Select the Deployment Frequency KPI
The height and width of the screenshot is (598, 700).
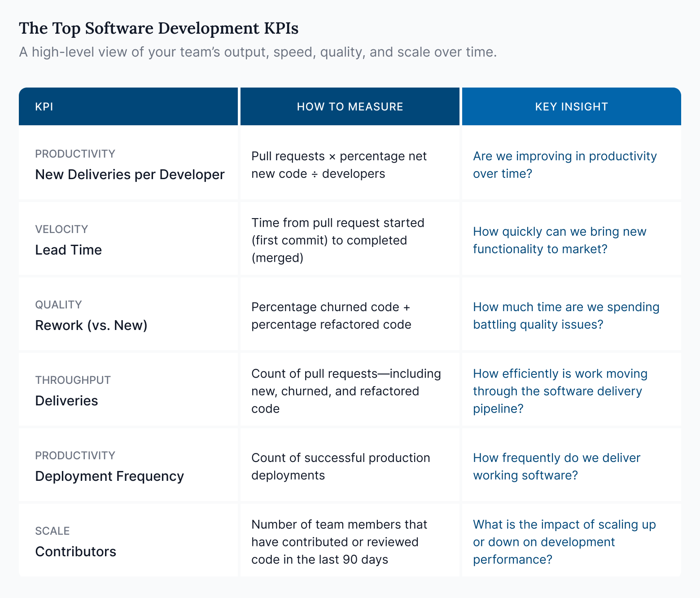pos(109,476)
